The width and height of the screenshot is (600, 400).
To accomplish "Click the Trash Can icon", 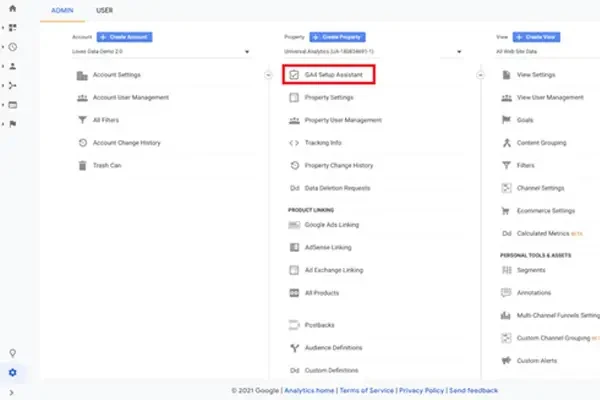I will pyautogui.click(x=82, y=165).
